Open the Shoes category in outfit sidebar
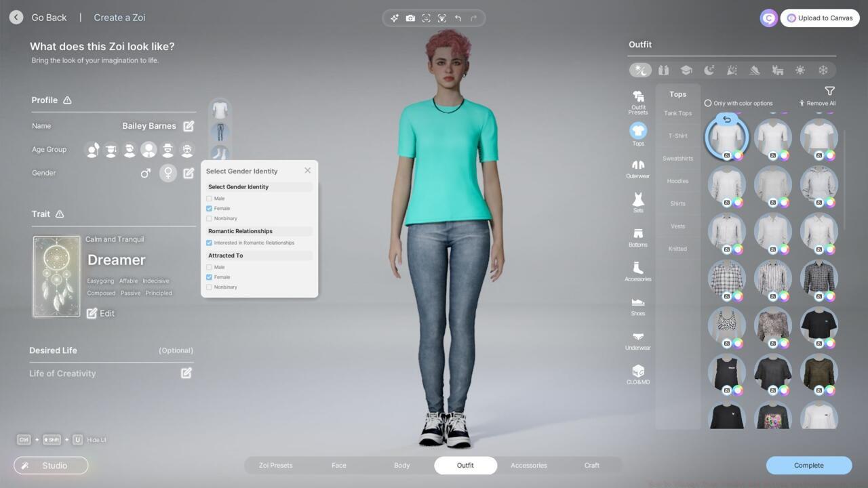Viewport: 868px width, 488px height. click(637, 304)
